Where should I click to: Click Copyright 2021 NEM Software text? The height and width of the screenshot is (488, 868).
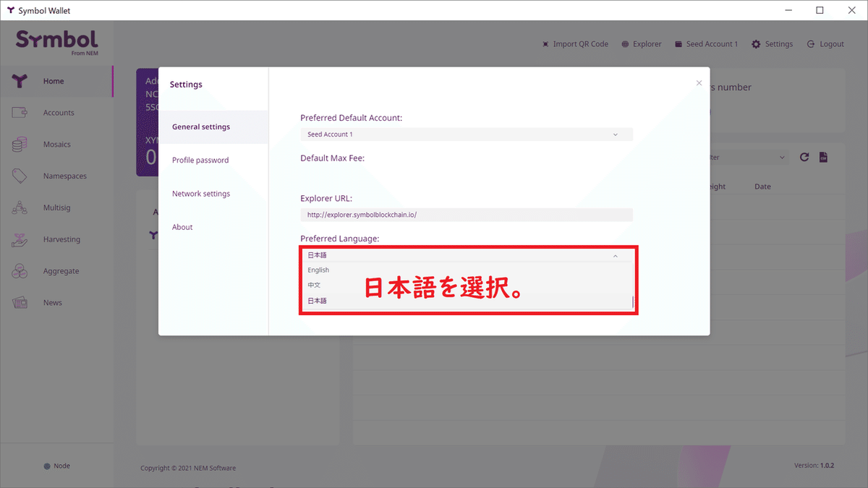tap(188, 468)
